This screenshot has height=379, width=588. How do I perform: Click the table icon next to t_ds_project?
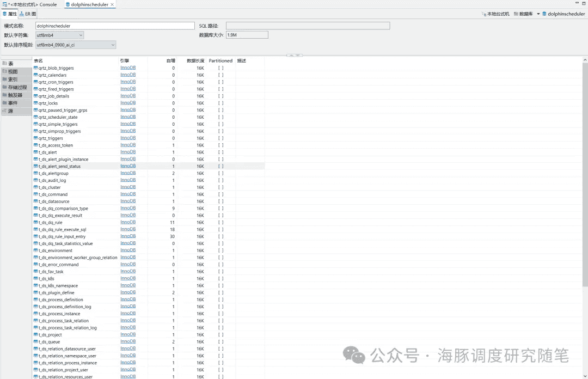[36, 335]
